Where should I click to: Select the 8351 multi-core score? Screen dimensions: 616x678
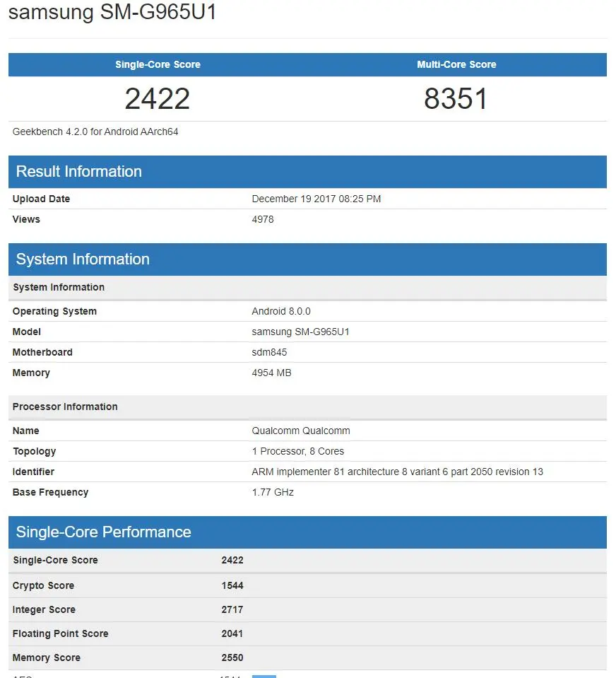pos(456,98)
